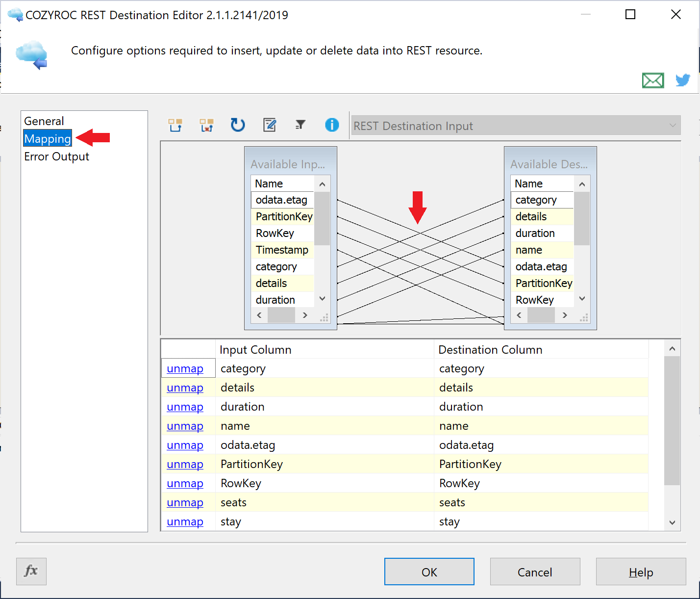Screen dimensions: 700x599
Task: Unmap the category column mapping
Action: [x=185, y=368]
